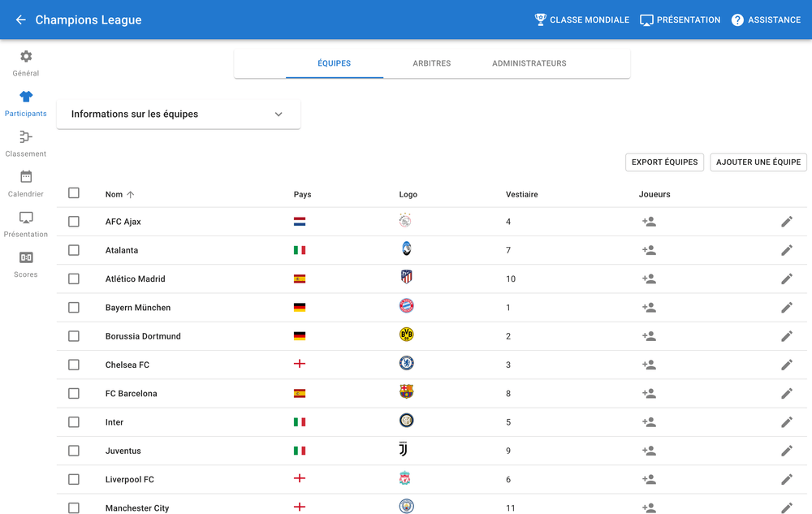Select the Manchester City team name
Screen dimensions: 812x514
tap(137, 508)
